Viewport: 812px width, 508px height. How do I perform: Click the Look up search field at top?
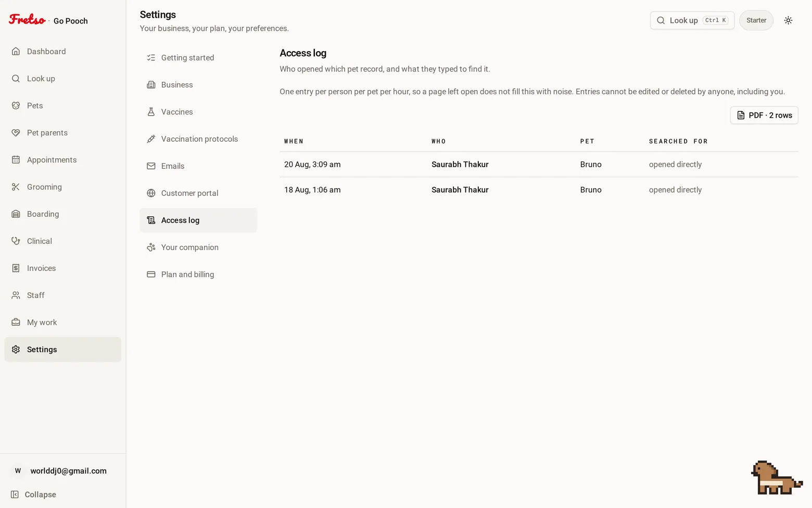tap(692, 20)
